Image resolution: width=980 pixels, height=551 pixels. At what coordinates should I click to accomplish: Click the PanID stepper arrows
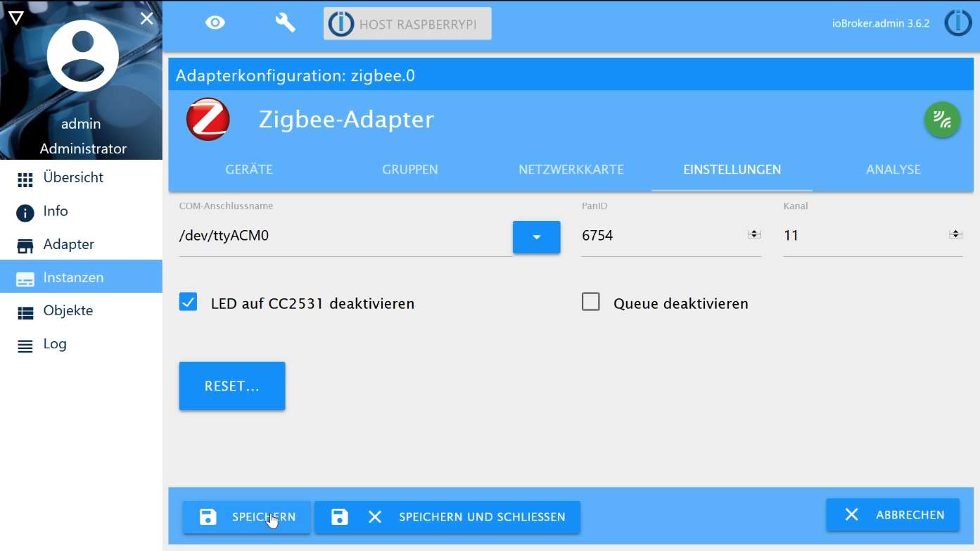click(754, 234)
